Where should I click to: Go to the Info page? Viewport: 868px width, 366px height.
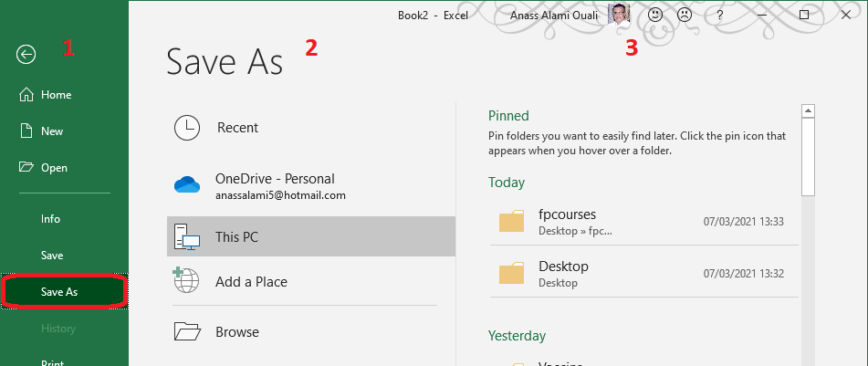(x=64, y=219)
